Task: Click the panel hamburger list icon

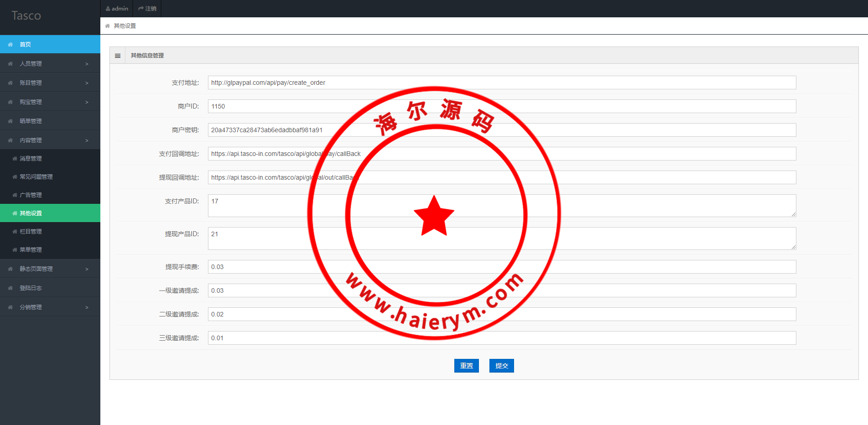Action: coord(118,56)
